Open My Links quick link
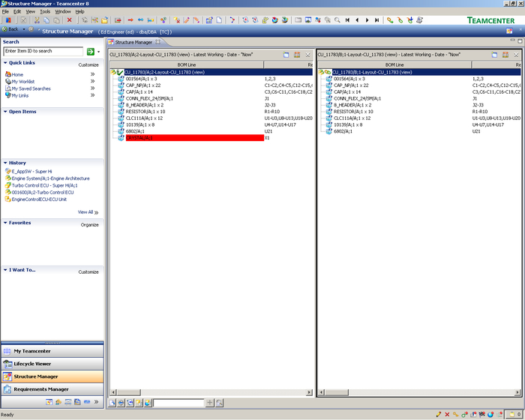The image size is (525, 420). pos(20,95)
